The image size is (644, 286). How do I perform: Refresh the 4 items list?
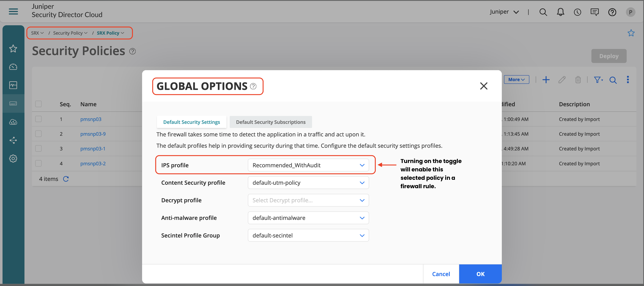coord(66,179)
